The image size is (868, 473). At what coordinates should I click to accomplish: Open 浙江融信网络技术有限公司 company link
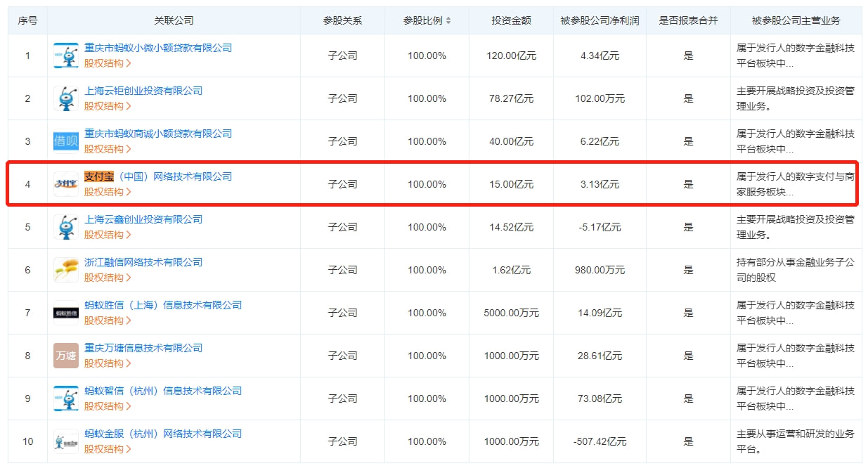[x=143, y=262]
